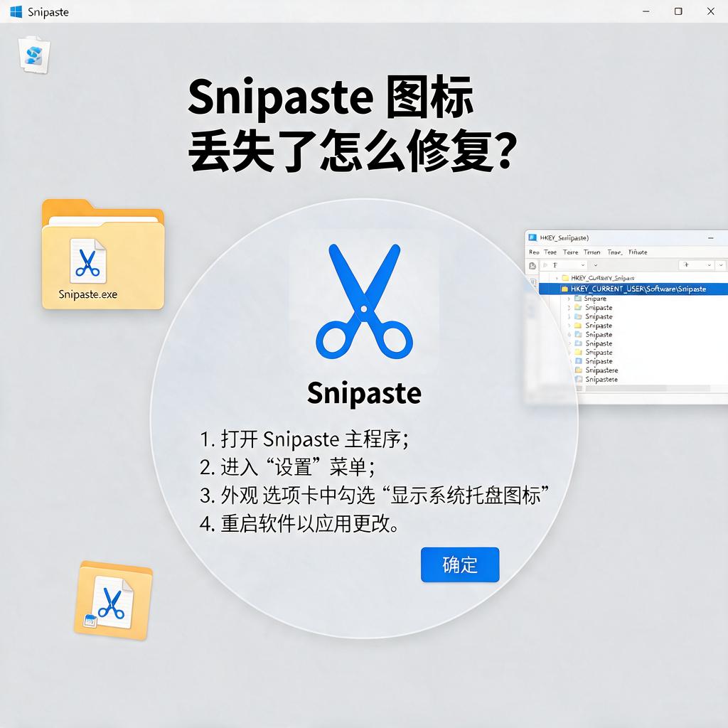Click the heading Snipaste 图标 丢失了怎么修复?
This screenshot has width=728, height=728.
coord(353,124)
